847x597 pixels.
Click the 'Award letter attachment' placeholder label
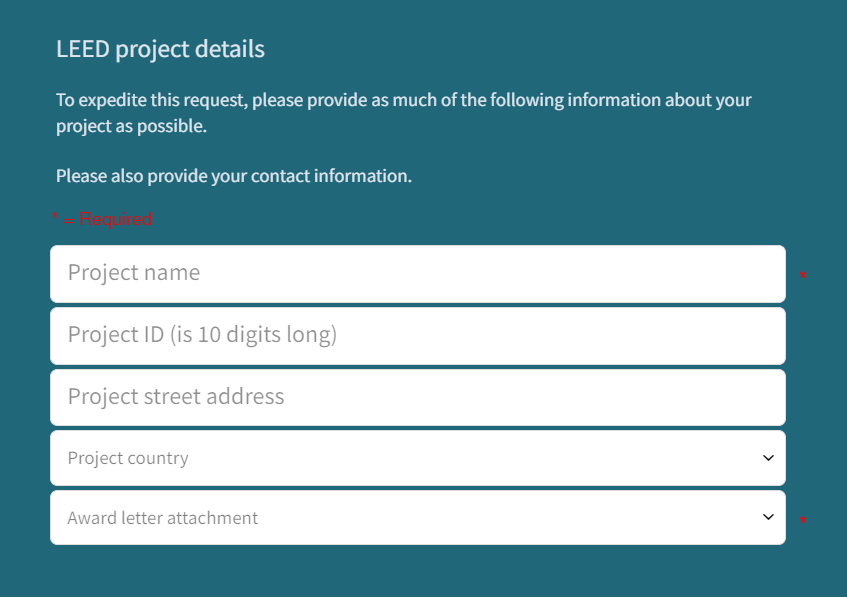coord(162,518)
